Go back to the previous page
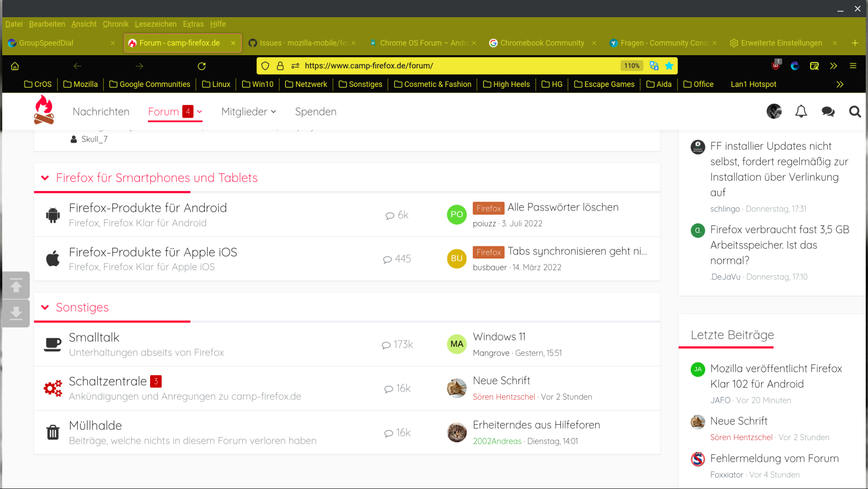Image resolution: width=868 pixels, height=489 pixels. [x=77, y=66]
